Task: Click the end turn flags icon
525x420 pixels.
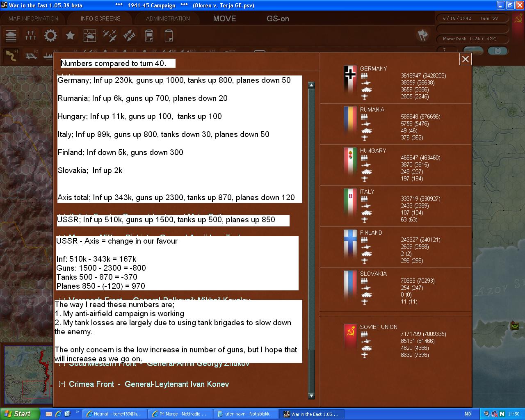Action: (422, 35)
